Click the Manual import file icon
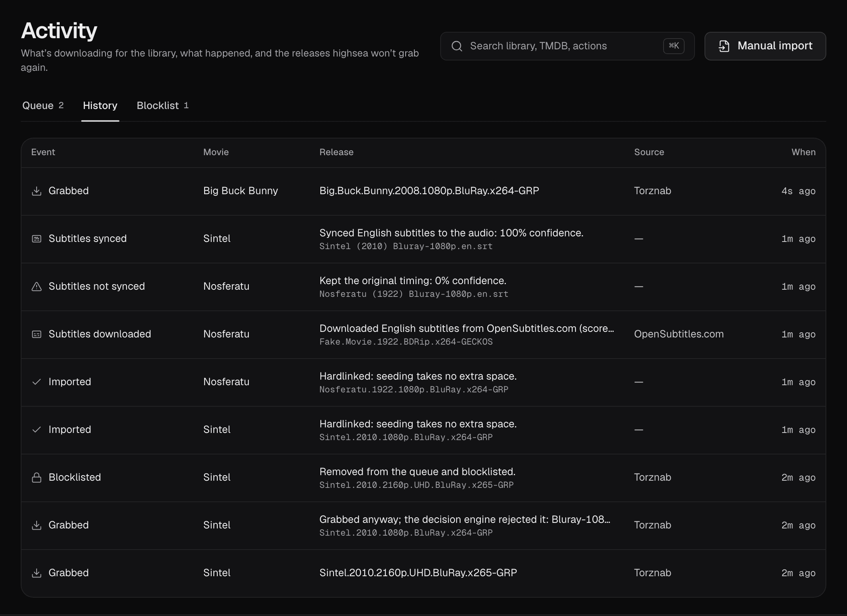The height and width of the screenshot is (616, 847). tap(724, 46)
